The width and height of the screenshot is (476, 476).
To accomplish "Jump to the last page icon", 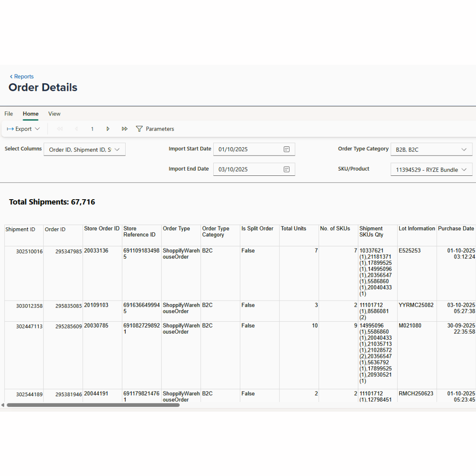I will (125, 129).
